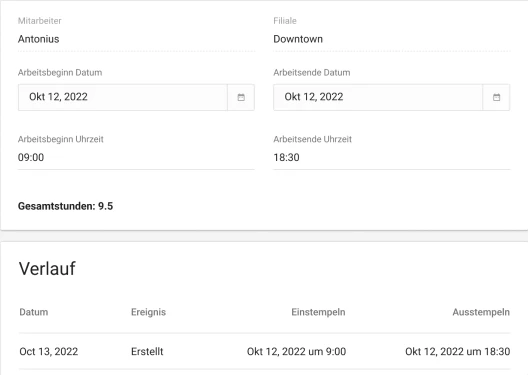The height and width of the screenshot is (375, 528).
Task: Click the Gesamtstunden: 9.5 total text
Action: [x=65, y=206]
